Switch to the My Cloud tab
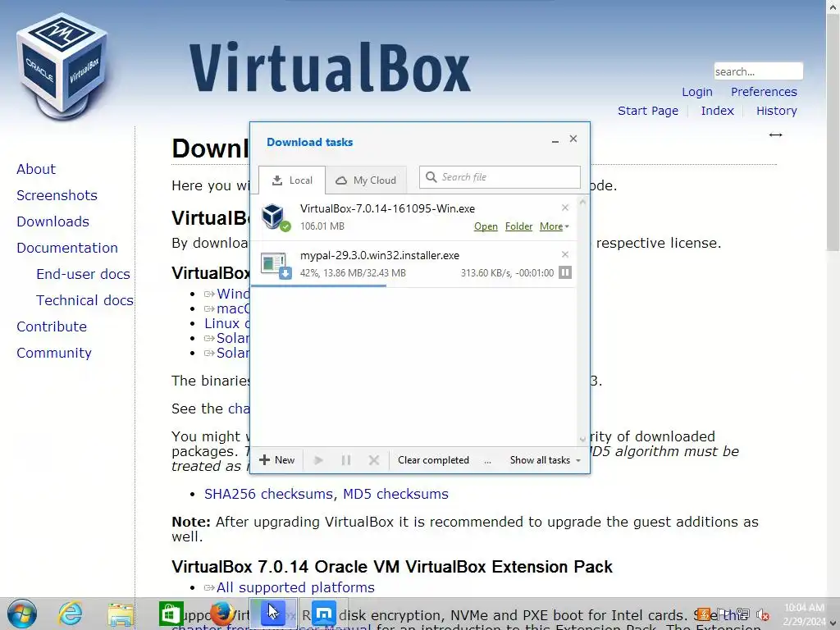The image size is (840, 630). coord(366,180)
